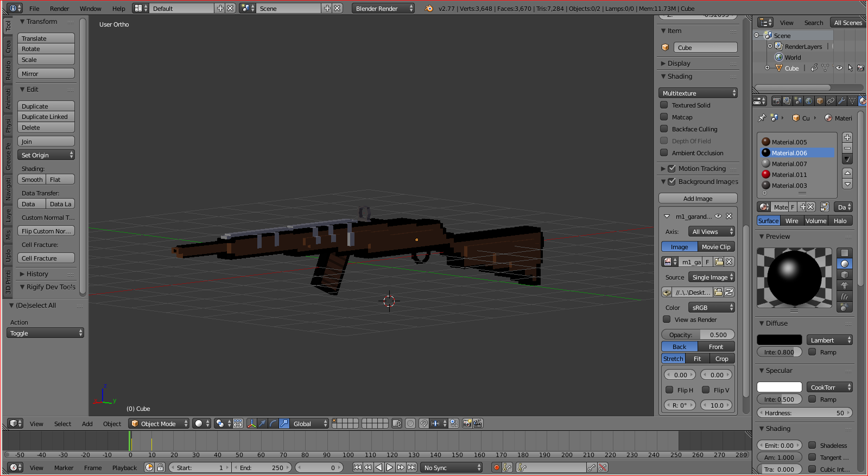This screenshot has height=476, width=868.
Task: Open the No Sync dropdown
Action: (x=452, y=467)
